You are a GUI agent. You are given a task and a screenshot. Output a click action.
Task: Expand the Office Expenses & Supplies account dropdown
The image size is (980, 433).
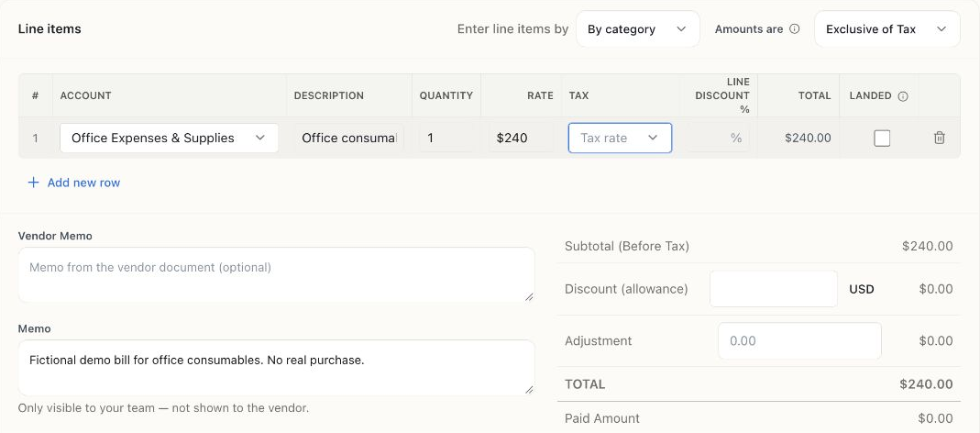click(x=170, y=138)
